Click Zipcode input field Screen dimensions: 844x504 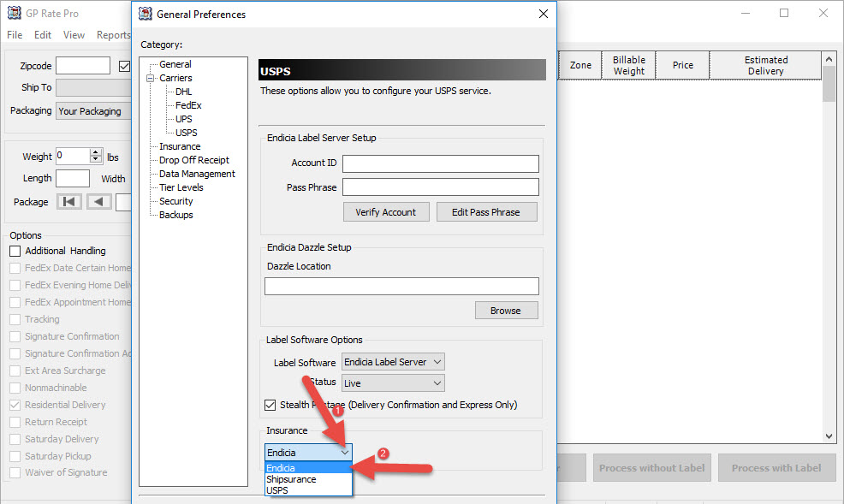[83, 66]
